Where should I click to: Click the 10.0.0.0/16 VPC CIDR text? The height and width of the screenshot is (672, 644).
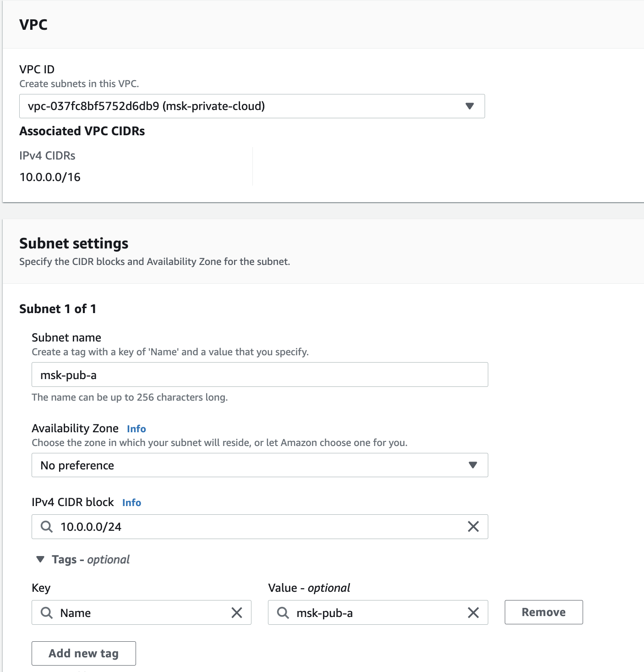click(50, 177)
